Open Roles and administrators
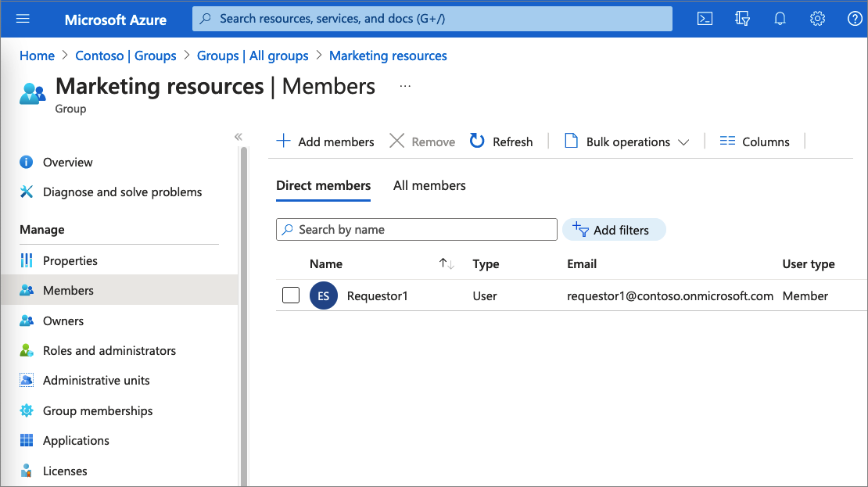The height and width of the screenshot is (487, 868). click(x=109, y=350)
